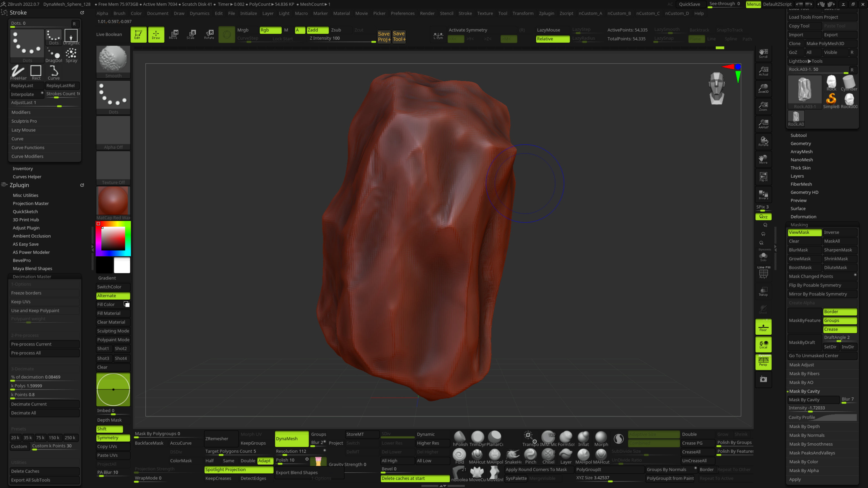Click the Rotate transform tool in top shelf
This screenshot has width=868, height=488.
pos(209,34)
